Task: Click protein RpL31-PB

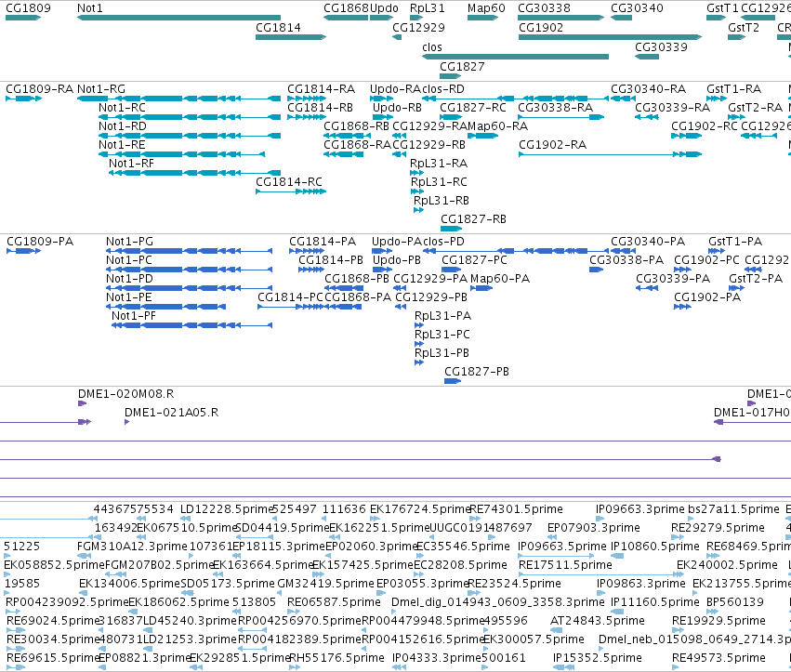Action: [x=419, y=362]
